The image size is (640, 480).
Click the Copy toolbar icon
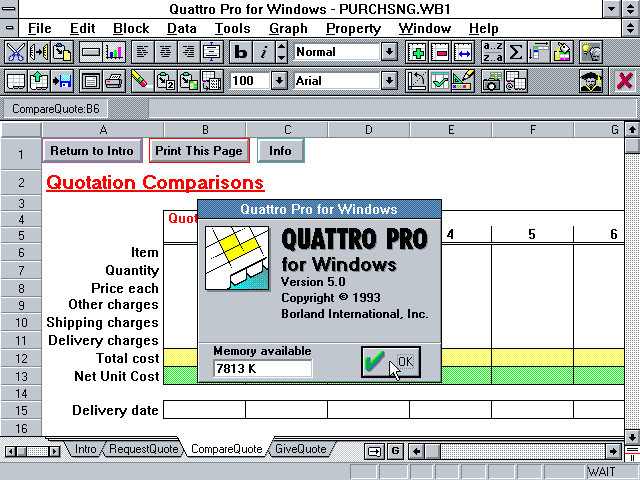tap(39, 52)
